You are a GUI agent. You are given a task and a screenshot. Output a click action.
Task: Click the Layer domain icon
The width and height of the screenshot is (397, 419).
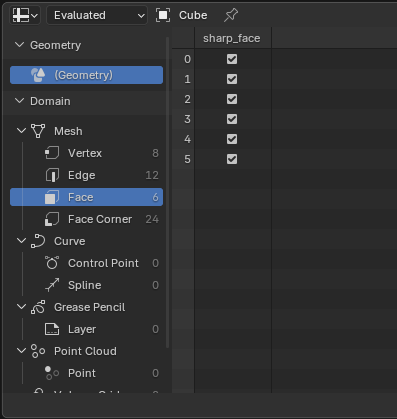point(52,329)
